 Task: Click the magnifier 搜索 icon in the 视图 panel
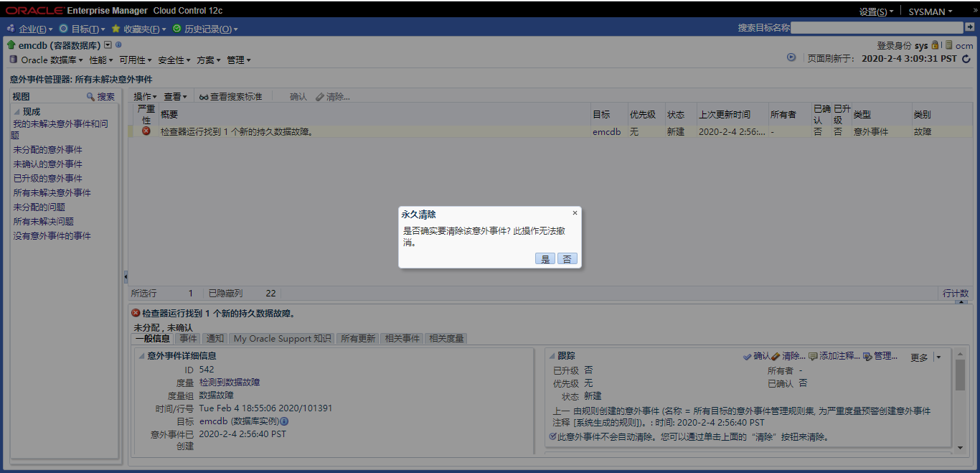click(90, 96)
